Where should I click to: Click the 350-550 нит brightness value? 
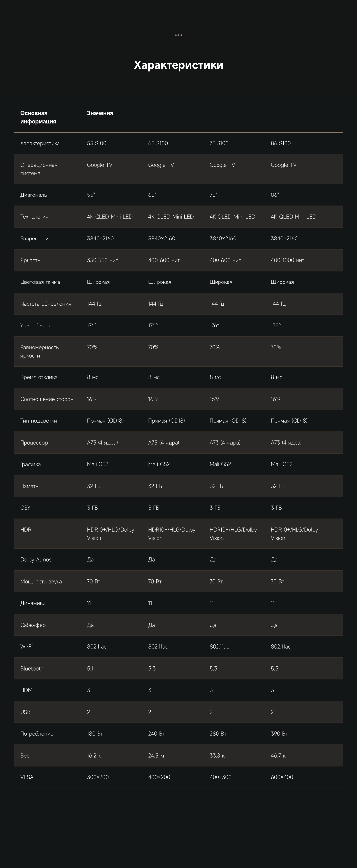coord(102,260)
